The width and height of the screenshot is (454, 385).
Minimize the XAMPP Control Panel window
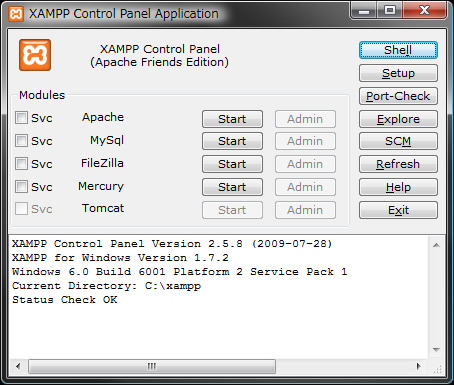pos(364,11)
